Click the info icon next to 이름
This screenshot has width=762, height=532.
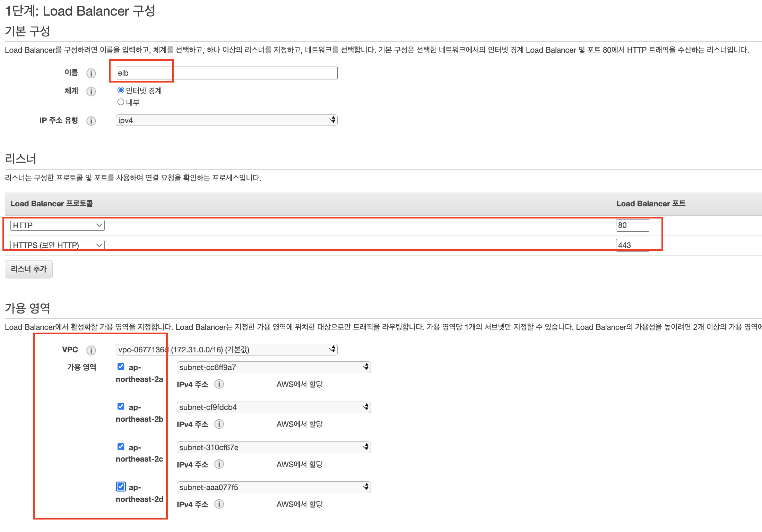[x=91, y=73]
